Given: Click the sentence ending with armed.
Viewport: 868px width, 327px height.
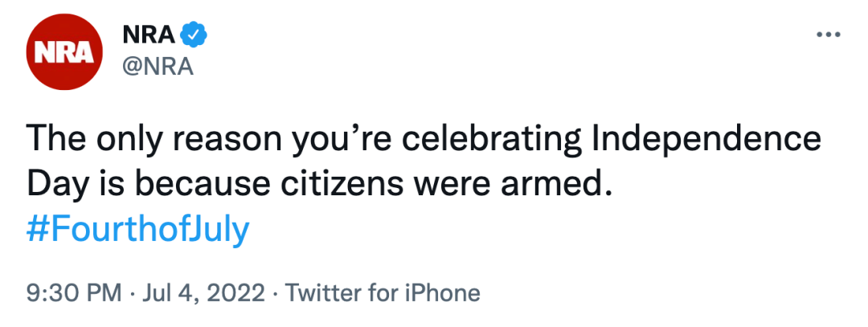Looking at the screenshot, I should point(321,186).
